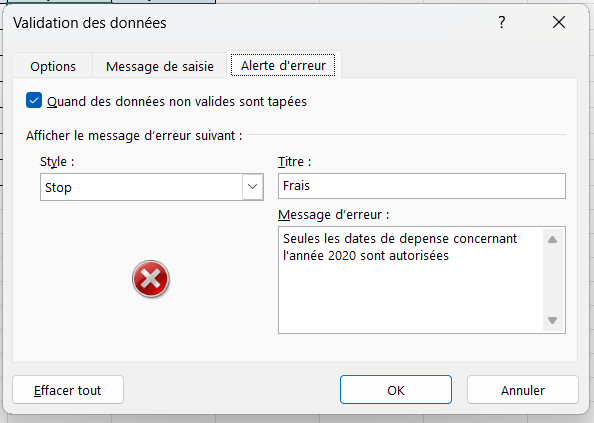
Task: Cancel with the Annuler button
Action: pyautogui.click(x=523, y=390)
